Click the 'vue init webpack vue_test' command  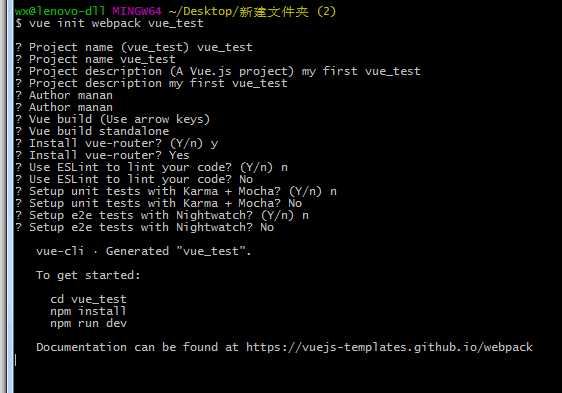tap(116, 23)
